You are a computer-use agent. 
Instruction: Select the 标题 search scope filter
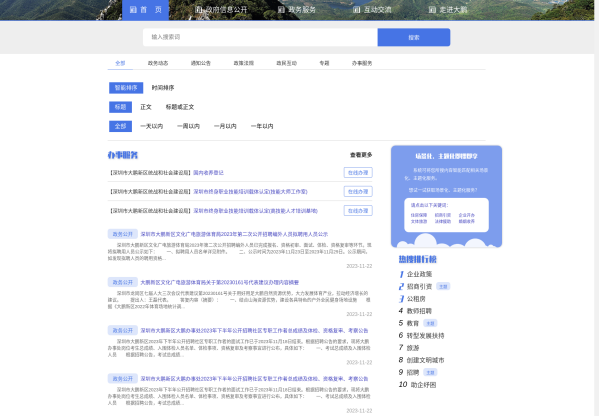point(120,107)
